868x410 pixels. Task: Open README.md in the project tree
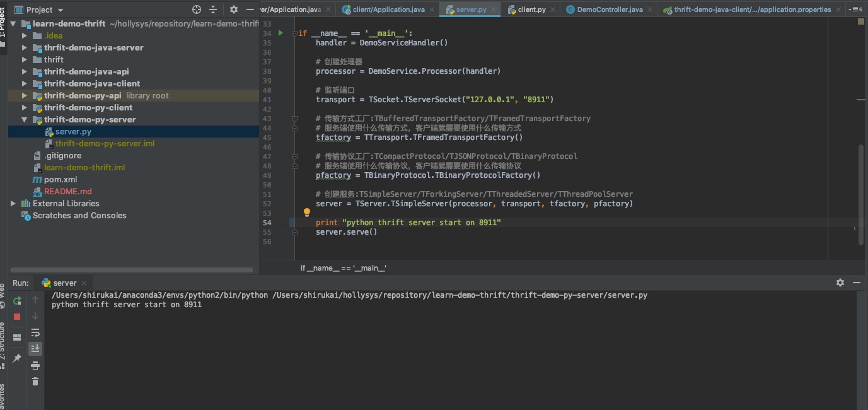[67, 192]
